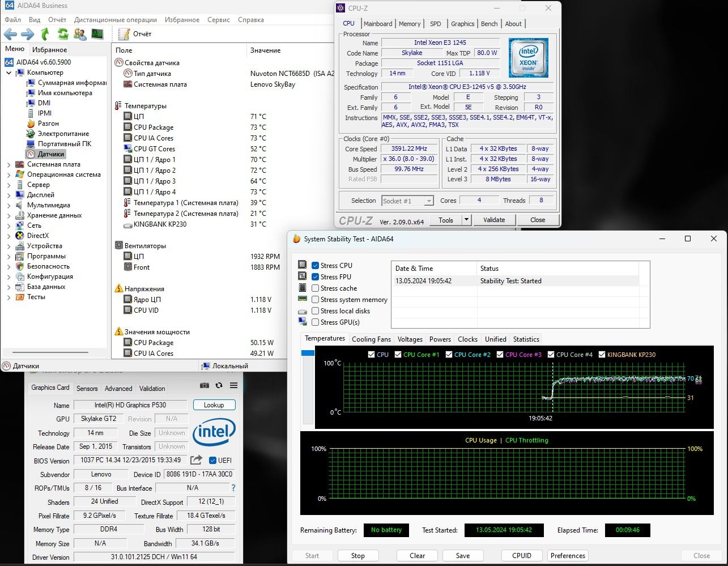This screenshot has height=566, width=728.
Task: Click the Stress CPU chip icon
Action: (302, 265)
